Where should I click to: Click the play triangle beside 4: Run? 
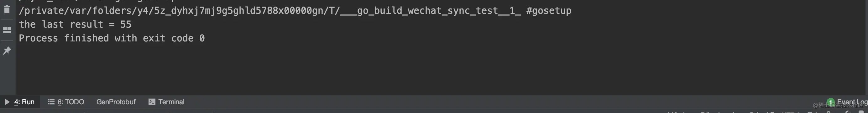pyautogui.click(x=8, y=102)
